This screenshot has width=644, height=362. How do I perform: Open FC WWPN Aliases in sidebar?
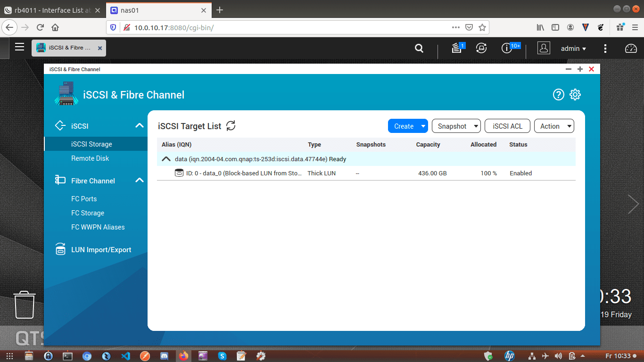pyautogui.click(x=98, y=227)
